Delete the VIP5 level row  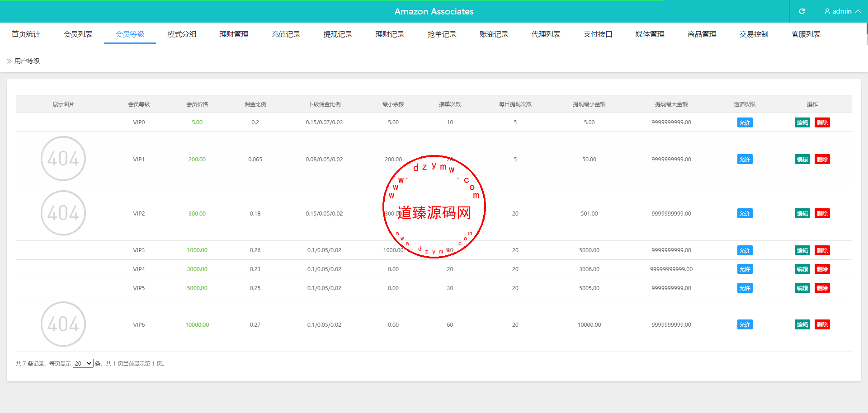pyautogui.click(x=822, y=288)
